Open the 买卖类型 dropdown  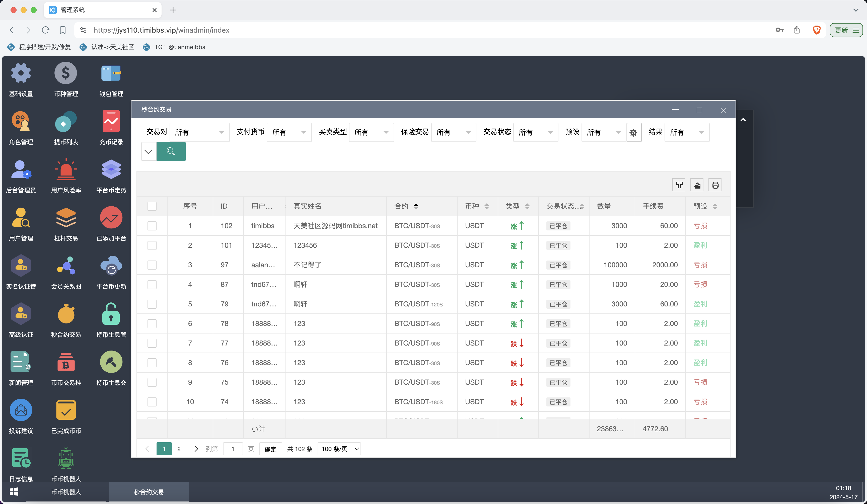click(371, 132)
